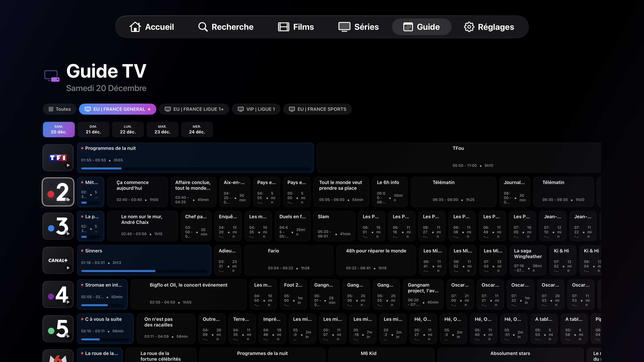Click the Guide grid icon
Image resolution: width=644 pixels, height=362 pixels.
tap(408, 27)
